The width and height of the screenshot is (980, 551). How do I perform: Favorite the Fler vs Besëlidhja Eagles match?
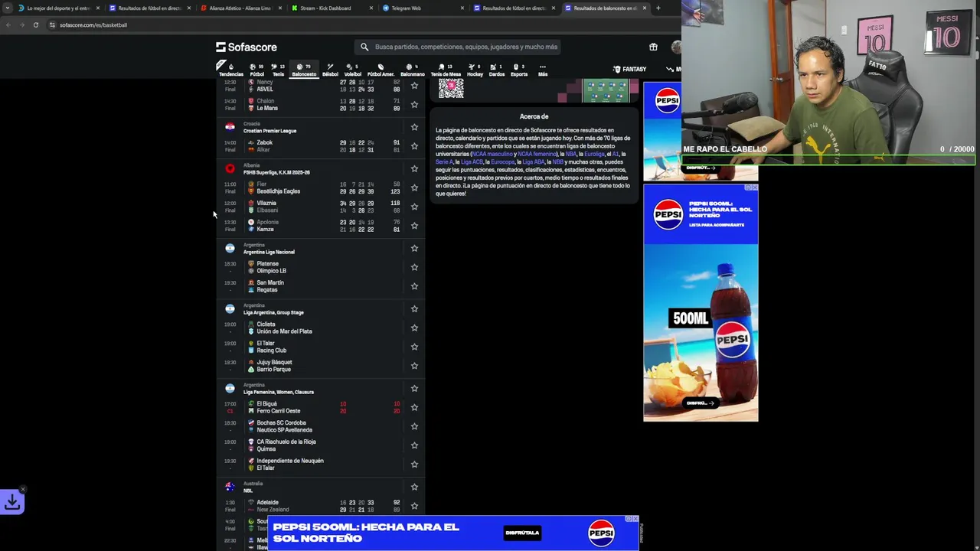coord(414,187)
